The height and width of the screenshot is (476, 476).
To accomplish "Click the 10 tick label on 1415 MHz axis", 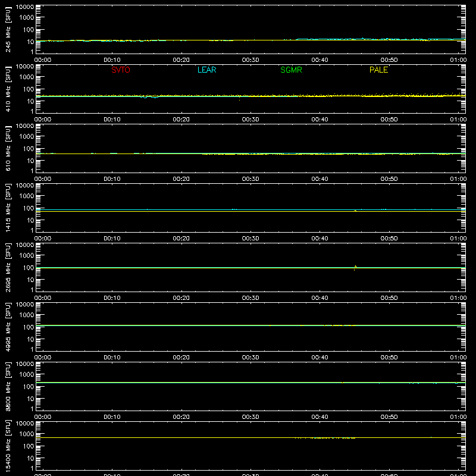I will (30, 220).
